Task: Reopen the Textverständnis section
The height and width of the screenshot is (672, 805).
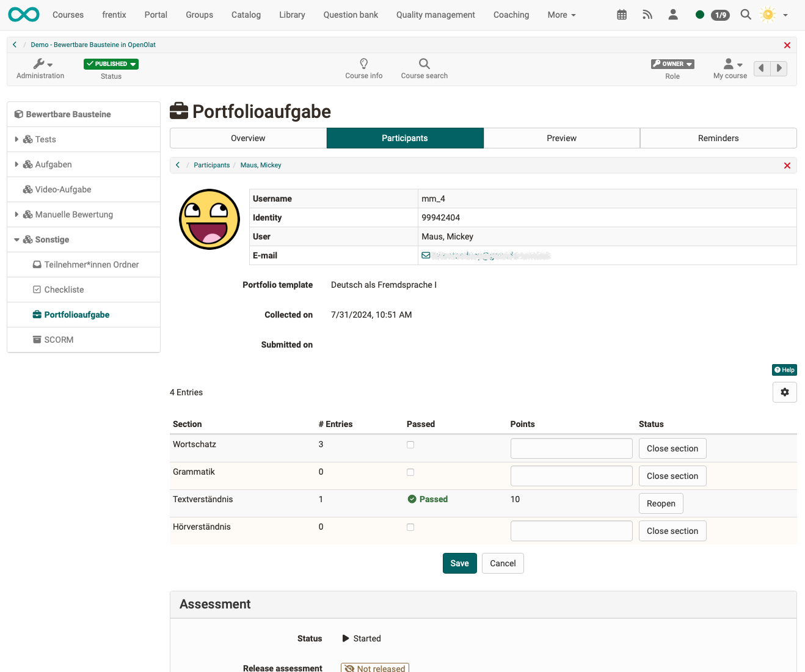Action: (661, 503)
